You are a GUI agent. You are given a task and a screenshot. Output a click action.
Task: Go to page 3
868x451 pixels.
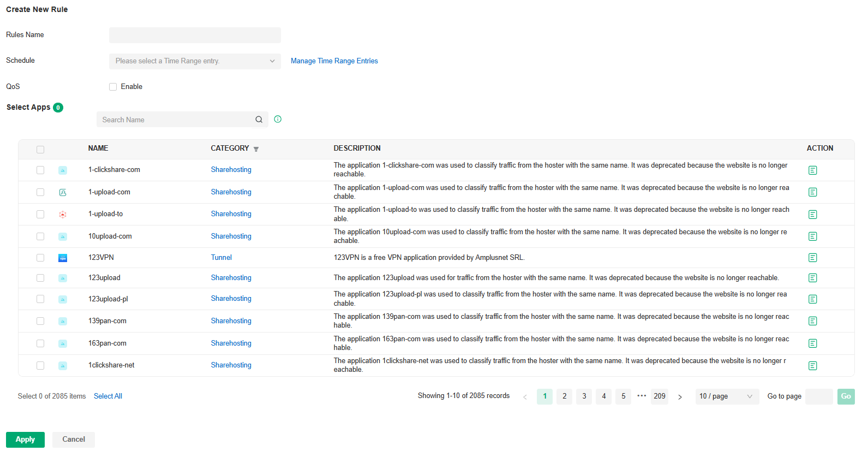(584, 396)
